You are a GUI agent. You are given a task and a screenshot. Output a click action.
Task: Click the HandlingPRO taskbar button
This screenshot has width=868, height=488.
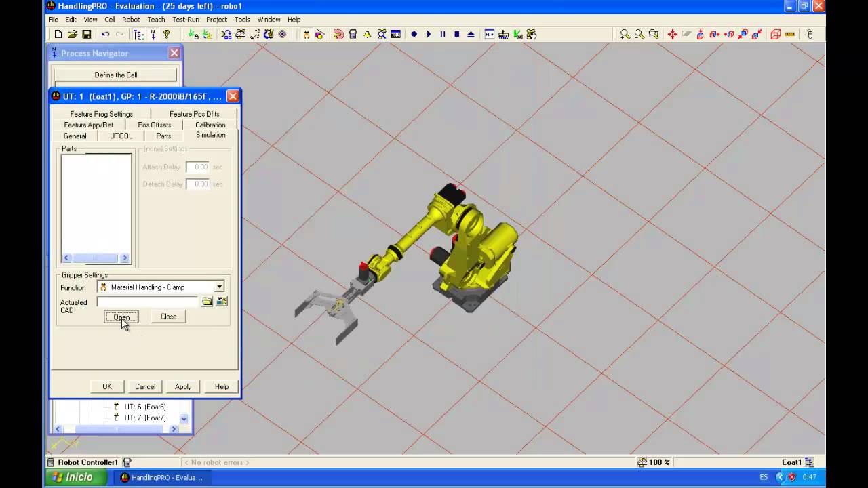click(x=161, y=477)
